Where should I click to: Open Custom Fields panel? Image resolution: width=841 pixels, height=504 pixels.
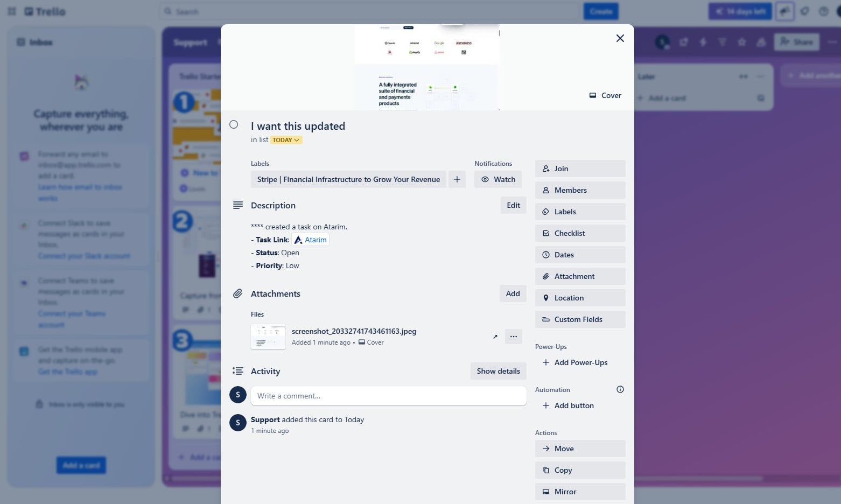click(x=580, y=319)
